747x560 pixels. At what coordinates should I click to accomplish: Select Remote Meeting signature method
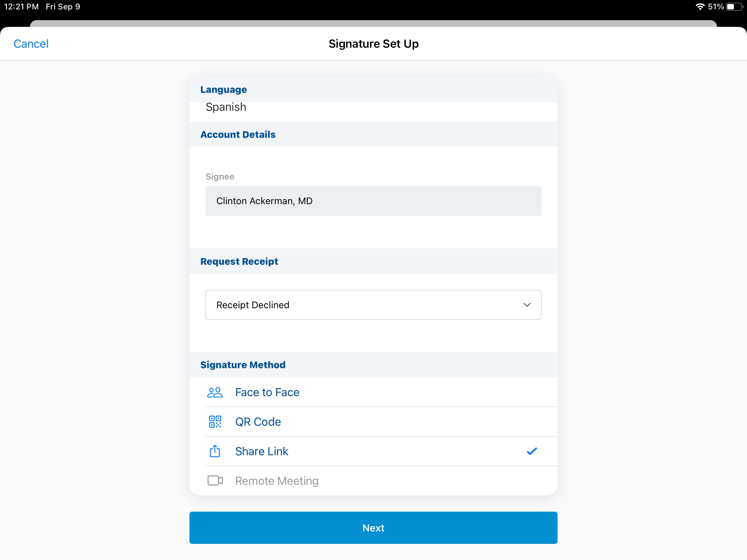pyautogui.click(x=276, y=481)
